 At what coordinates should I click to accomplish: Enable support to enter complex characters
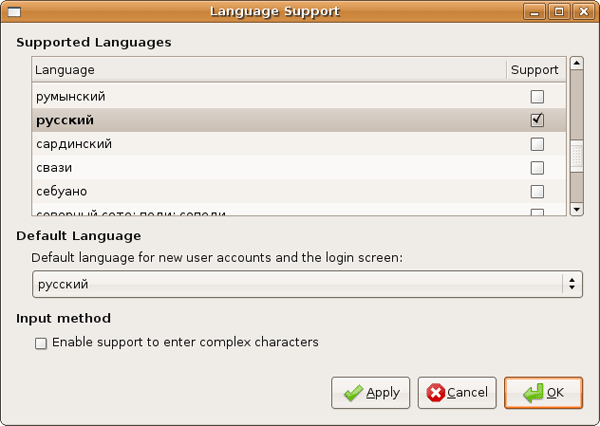[41, 343]
